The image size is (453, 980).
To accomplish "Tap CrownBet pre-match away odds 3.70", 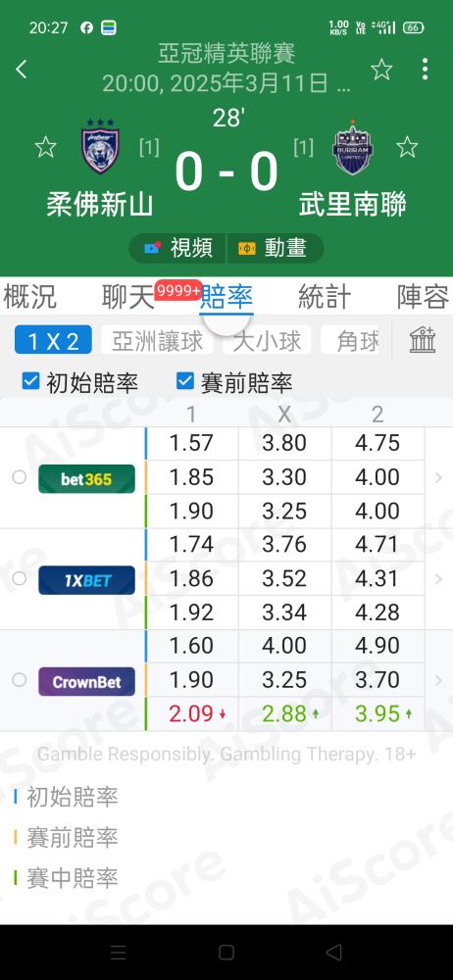I will pyautogui.click(x=377, y=679).
